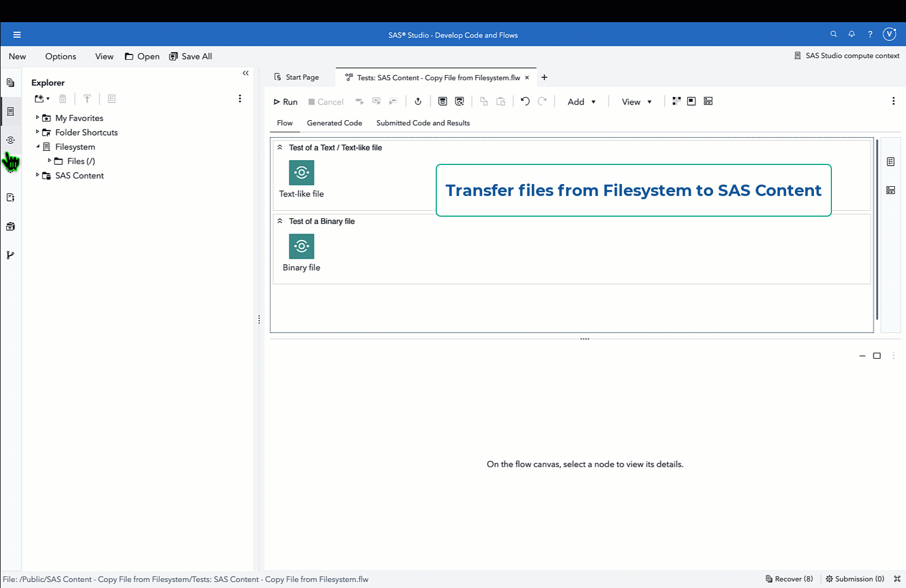This screenshot has height=588, width=906.
Task: Expand SAS Content tree node
Action: pos(37,175)
